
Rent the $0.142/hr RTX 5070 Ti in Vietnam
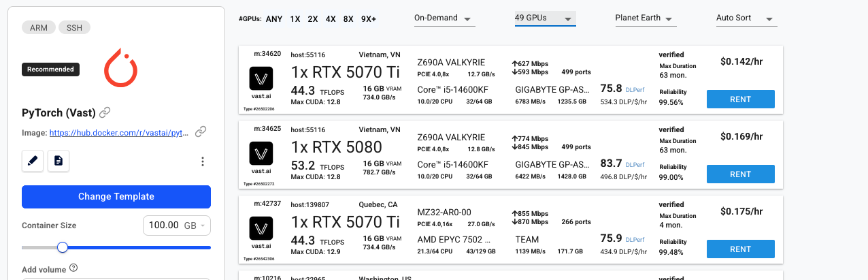click(740, 99)
